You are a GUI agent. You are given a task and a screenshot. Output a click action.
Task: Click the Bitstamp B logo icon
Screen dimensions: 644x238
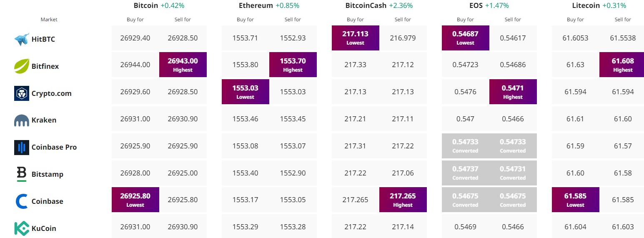(22, 174)
